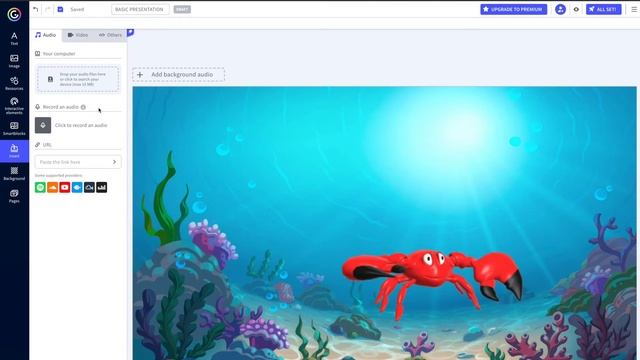Open the Resources panel
640x360 pixels.
click(x=14, y=83)
